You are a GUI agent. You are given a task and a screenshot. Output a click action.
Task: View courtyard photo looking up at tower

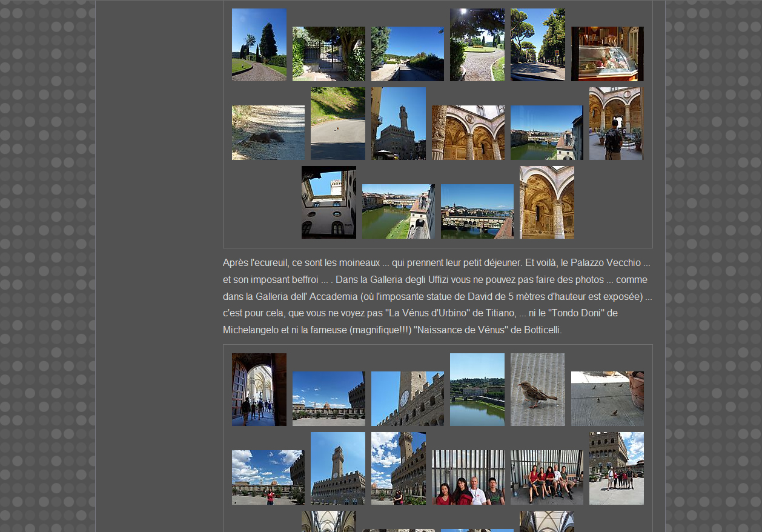(328, 202)
